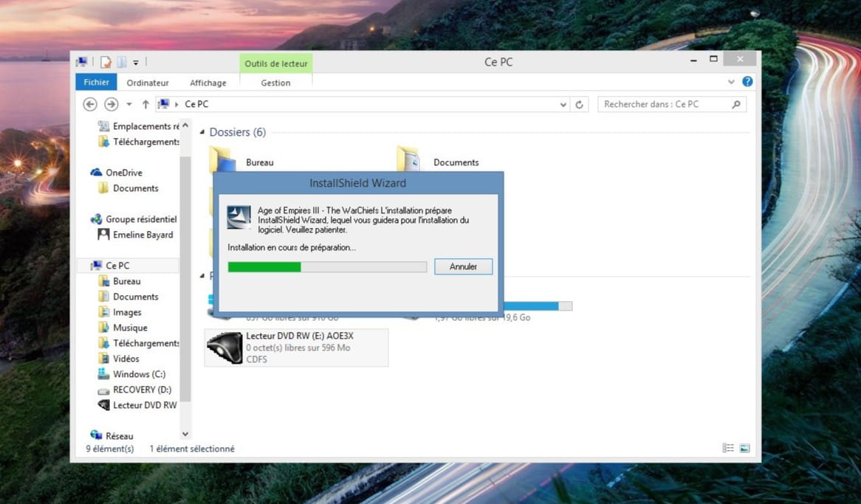The height and width of the screenshot is (504, 861).
Task: Open the Gestion ribbon tab
Action: pos(275,83)
